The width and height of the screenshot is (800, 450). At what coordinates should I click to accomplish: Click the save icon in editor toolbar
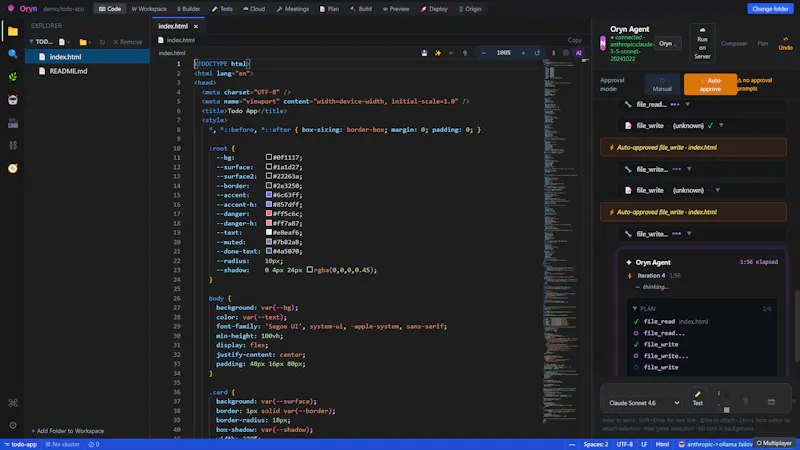pos(424,53)
